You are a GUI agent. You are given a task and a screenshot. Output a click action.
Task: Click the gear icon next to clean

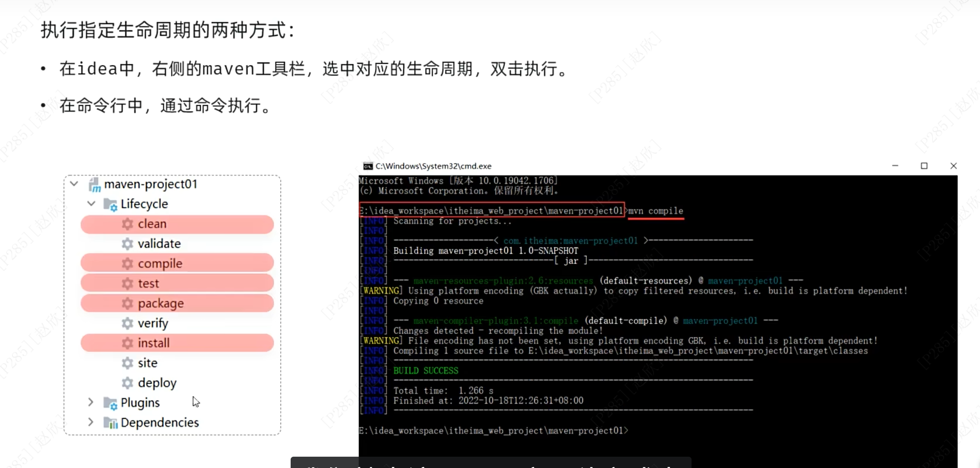pos(127,224)
